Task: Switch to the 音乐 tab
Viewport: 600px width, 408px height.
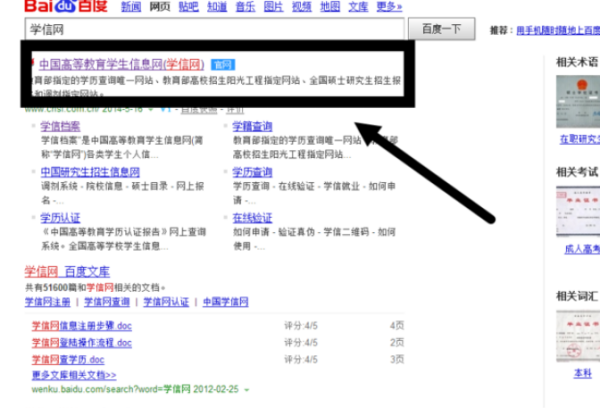Action: point(245,7)
